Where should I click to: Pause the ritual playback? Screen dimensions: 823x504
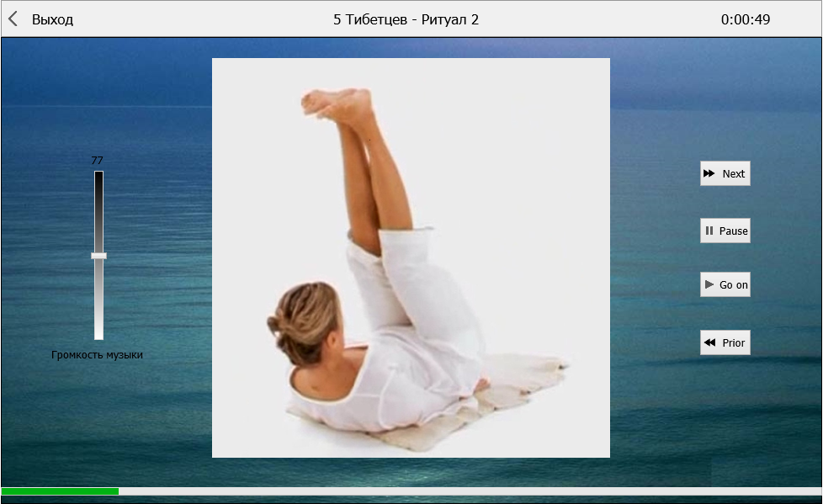(x=725, y=231)
